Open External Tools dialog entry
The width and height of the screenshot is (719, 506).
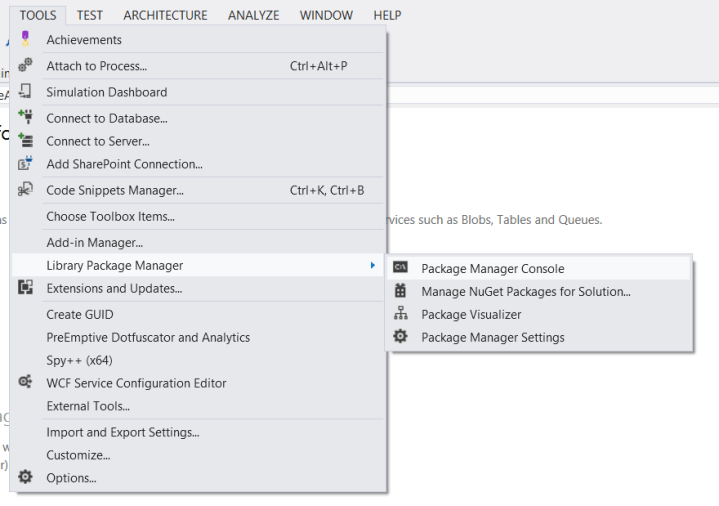(x=88, y=406)
